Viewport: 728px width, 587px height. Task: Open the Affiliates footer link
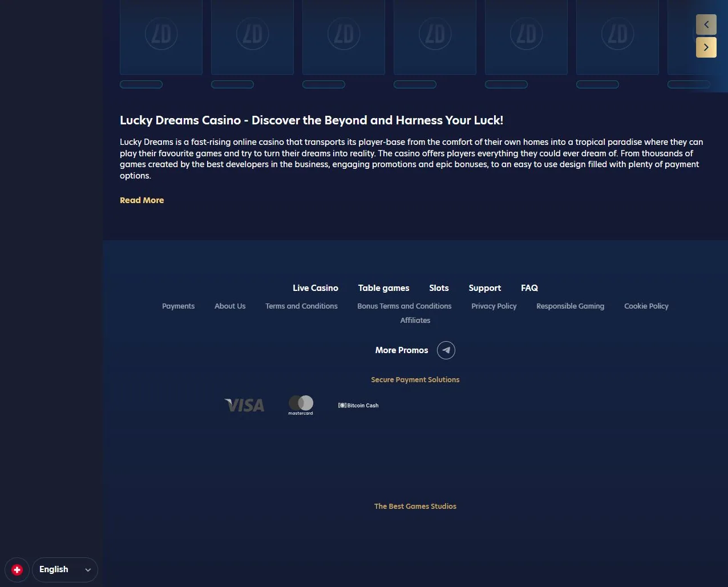point(415,321)
